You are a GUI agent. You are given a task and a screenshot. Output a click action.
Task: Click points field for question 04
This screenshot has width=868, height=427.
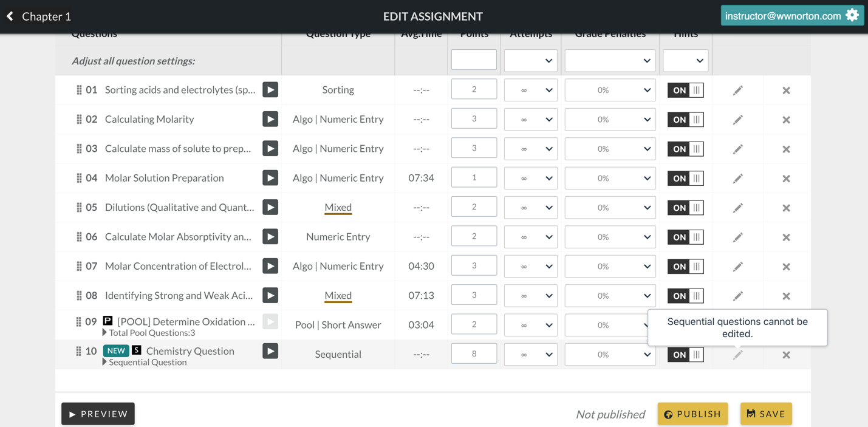(474, 178)
